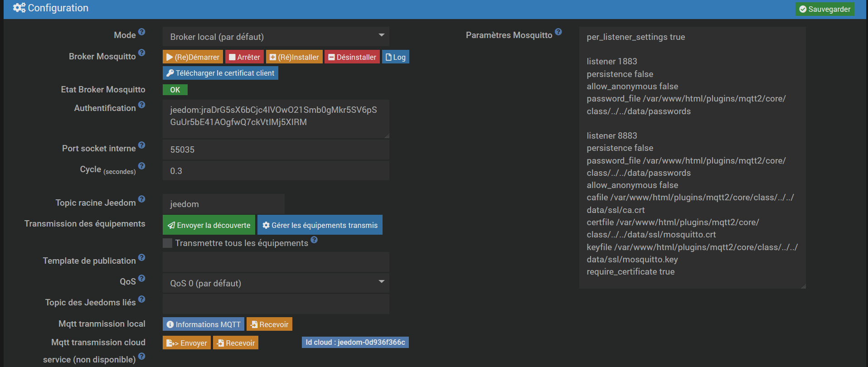Screen dimensions: 868x367
Task: Download the client certificate
Action: pyautogui.click(x=220, y=73)
